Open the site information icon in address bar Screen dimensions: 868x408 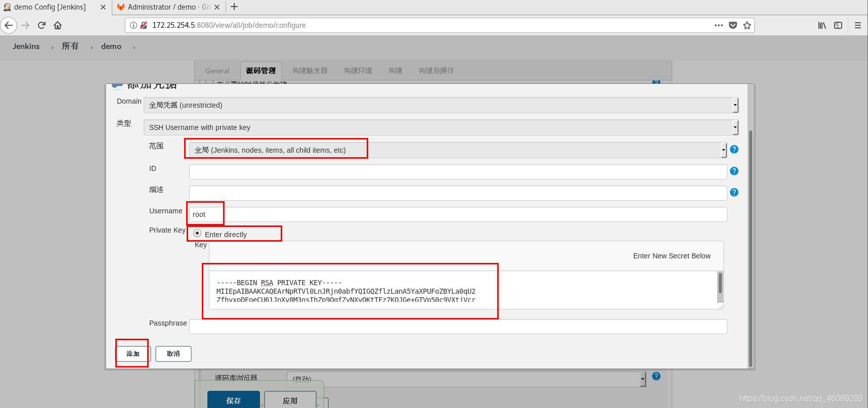click(134, 25)
